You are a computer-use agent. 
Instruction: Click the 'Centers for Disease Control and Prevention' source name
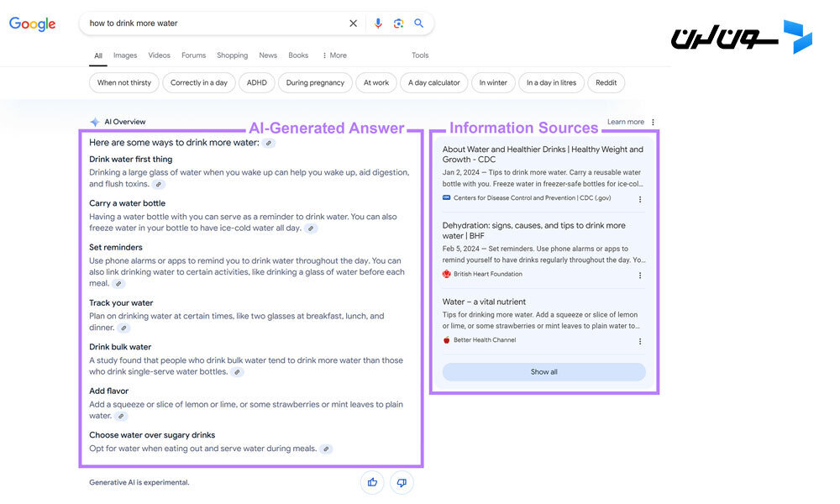[x=532, y=198]
